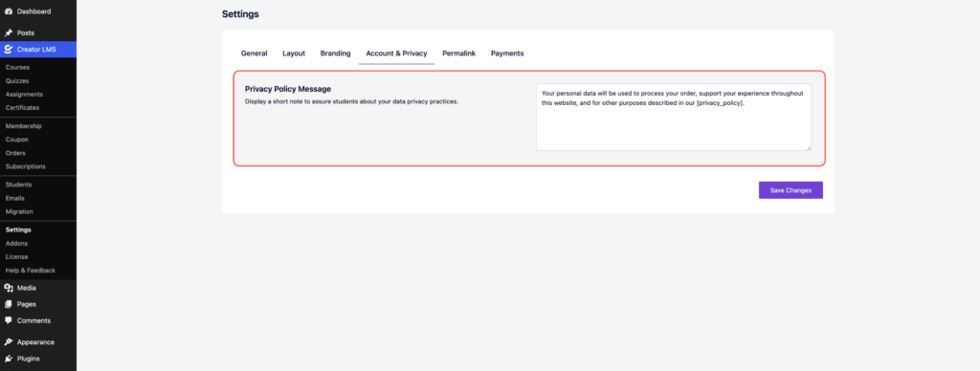This screenshot has height=371, width=980.
Task: Click the Posts pushpin icon
Action: [x=9, y=33]
